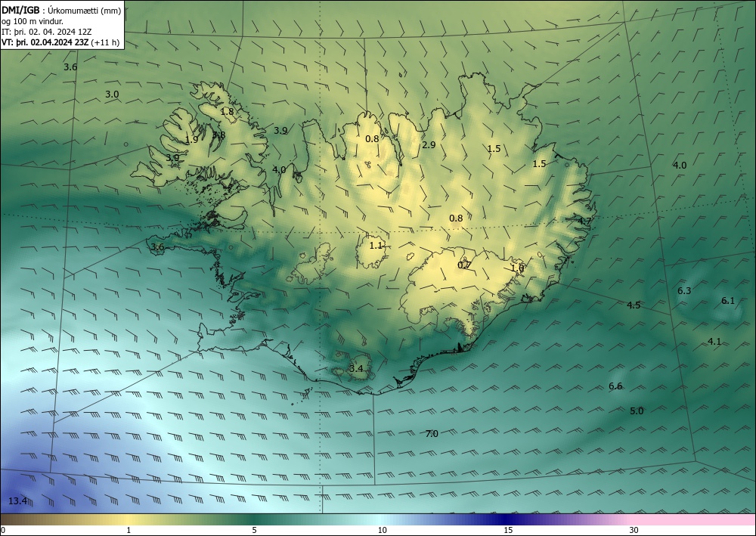Viewport: 756px width, 536px height.
Task: Click the 1.9 value in the Westfjords
Action: click(191, 140)
